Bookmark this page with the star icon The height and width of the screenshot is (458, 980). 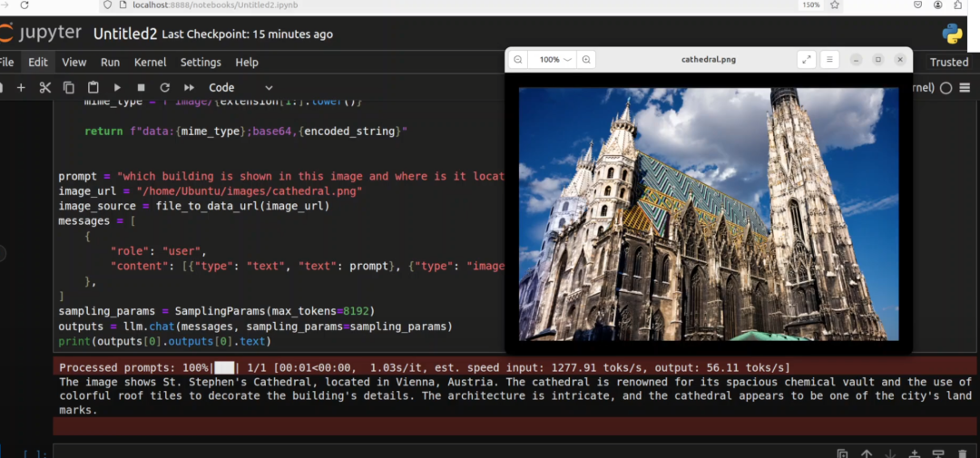tap(835, 5)
